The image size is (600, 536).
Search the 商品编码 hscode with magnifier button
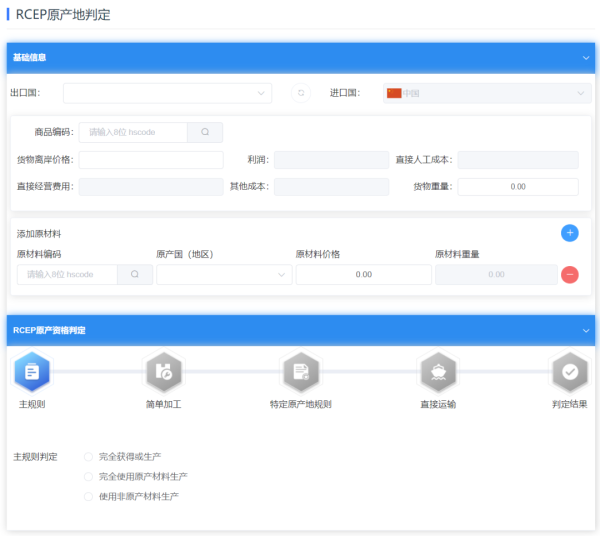pos(205,132)
